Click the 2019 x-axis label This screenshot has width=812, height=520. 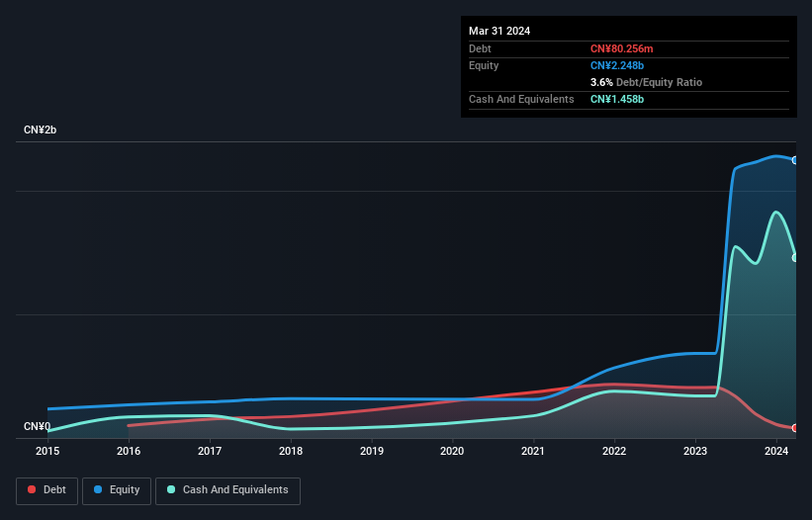[x=372, y=451]
